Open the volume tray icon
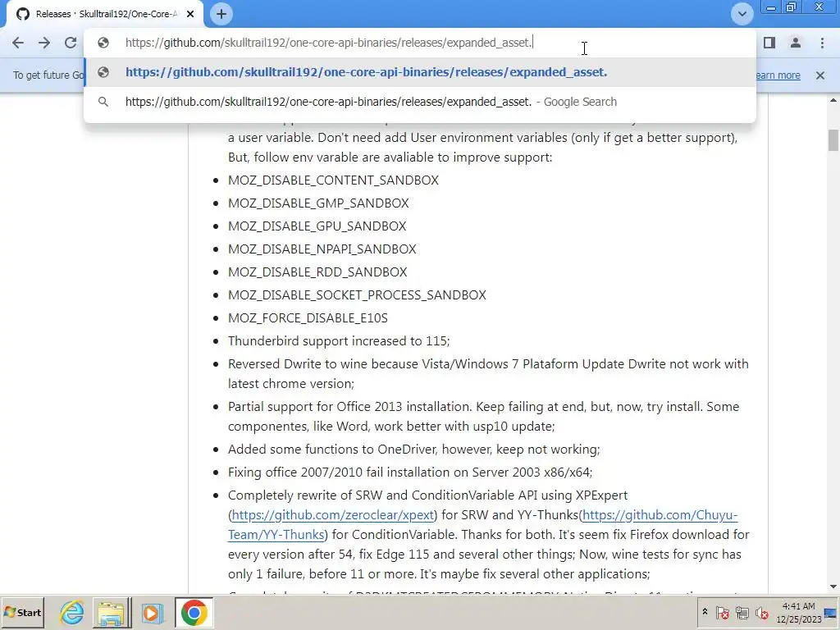This screenshot has width=840, height=630. click(761, 612)
